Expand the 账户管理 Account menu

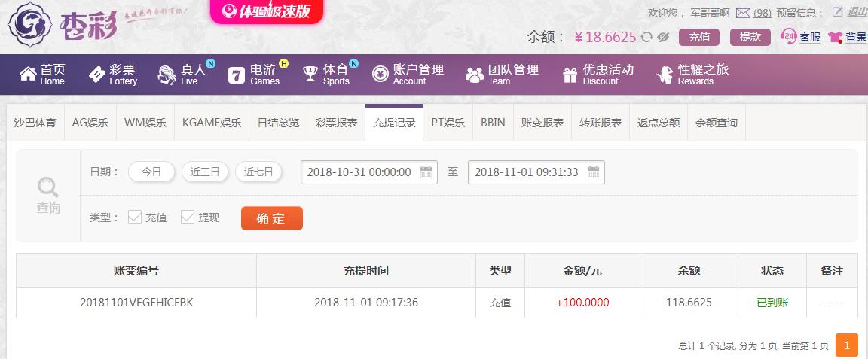[408, 74]
